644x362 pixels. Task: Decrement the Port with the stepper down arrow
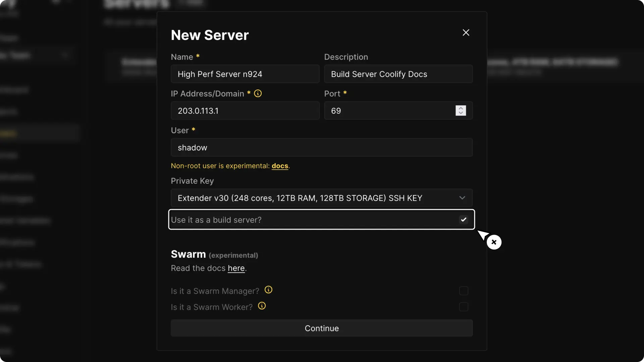(x=461, y=113)
